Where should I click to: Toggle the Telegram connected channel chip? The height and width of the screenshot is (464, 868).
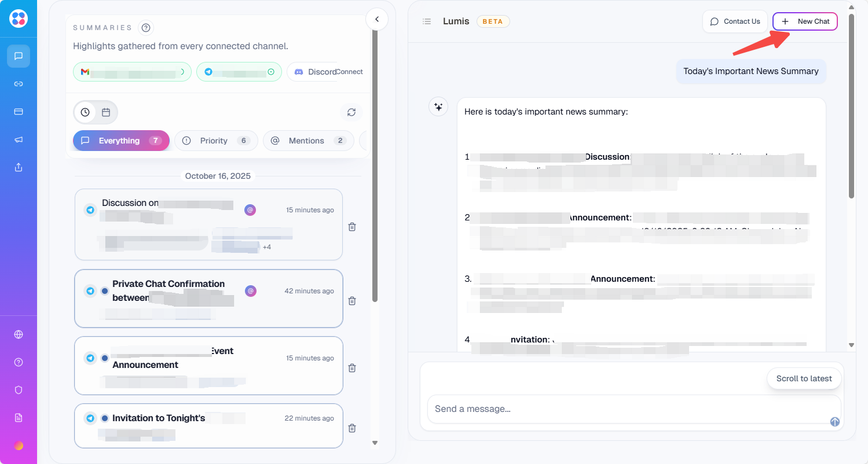click(x=239, y=72)
